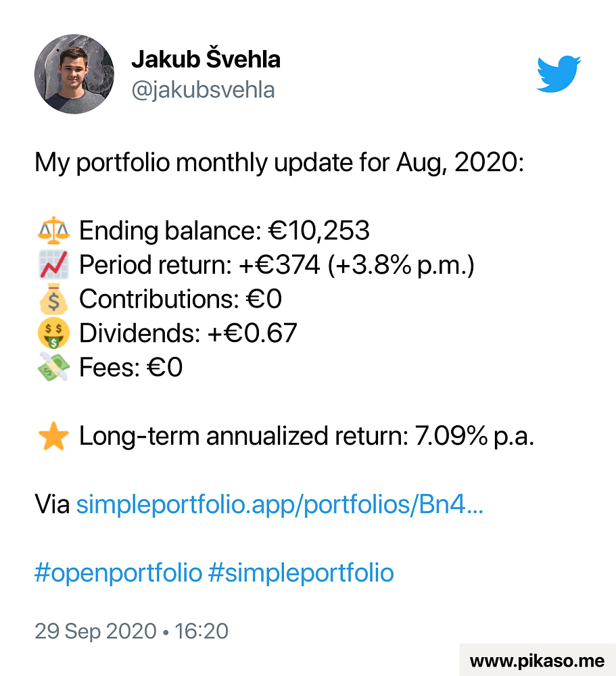This screenshot has height=676, width=616.
Task: Open the simpleportfolio.app portfolio link
Action: point(279,504)
